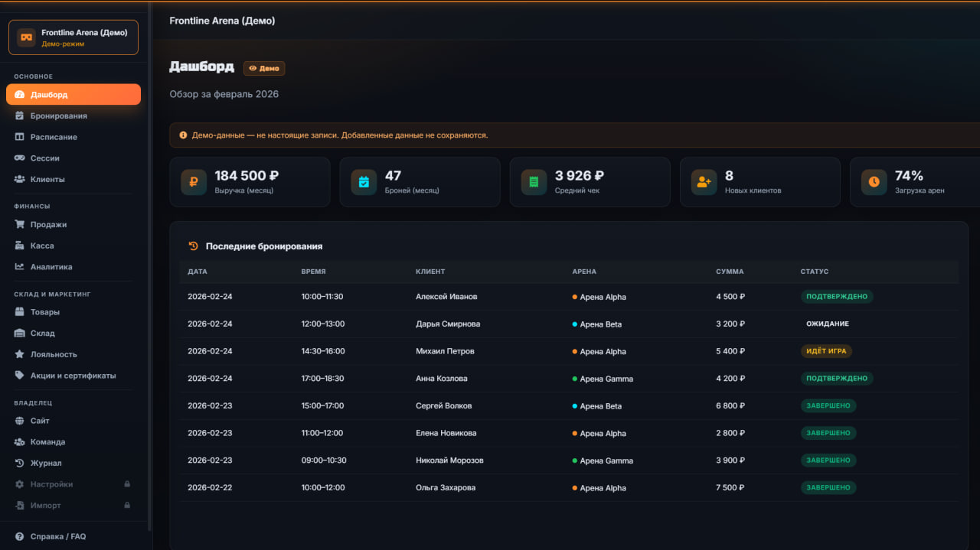Open Аналитика from the finance menu

pos(51,267)
